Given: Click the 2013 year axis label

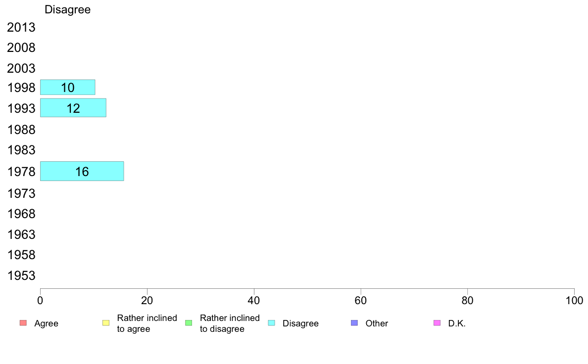Looking at the screenshot, I should [x=21, y=27].
